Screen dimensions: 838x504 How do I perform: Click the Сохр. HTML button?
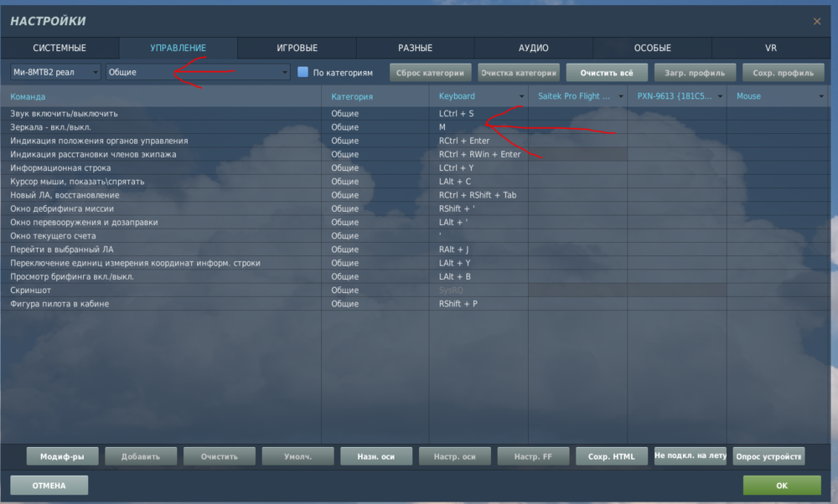point(612,456)
